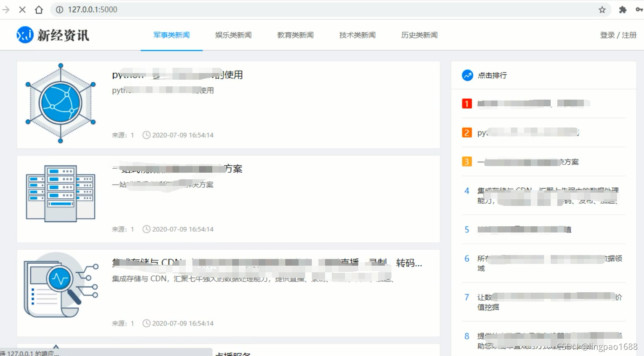Switch to the 教育类新闻 tab
Viewport: 644px width, 356px height.
click(295, 35)
